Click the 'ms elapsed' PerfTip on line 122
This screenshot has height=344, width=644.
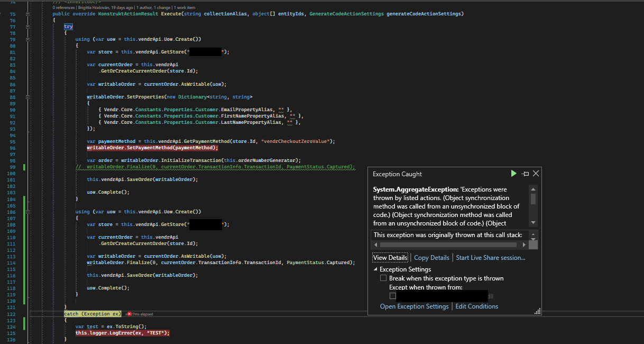pos(143,314)
